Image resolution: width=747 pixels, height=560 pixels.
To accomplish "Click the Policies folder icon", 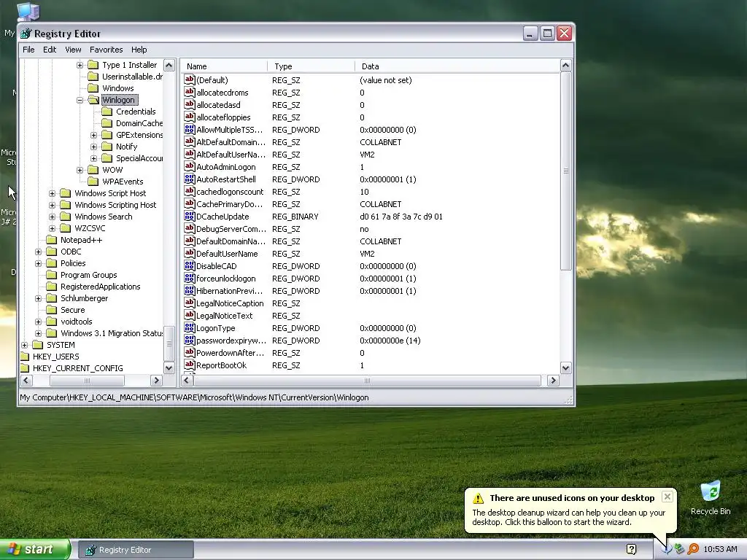I will point(52,263).
